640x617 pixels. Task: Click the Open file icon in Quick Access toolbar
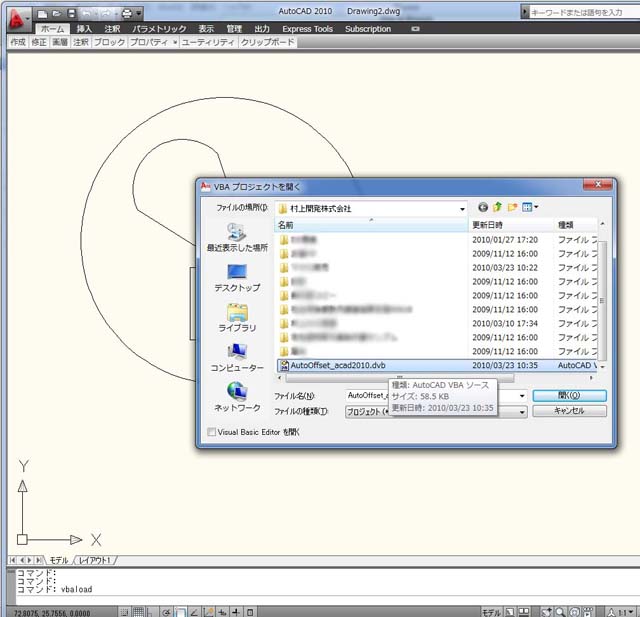pyautogui.click(x=57, y=14)
